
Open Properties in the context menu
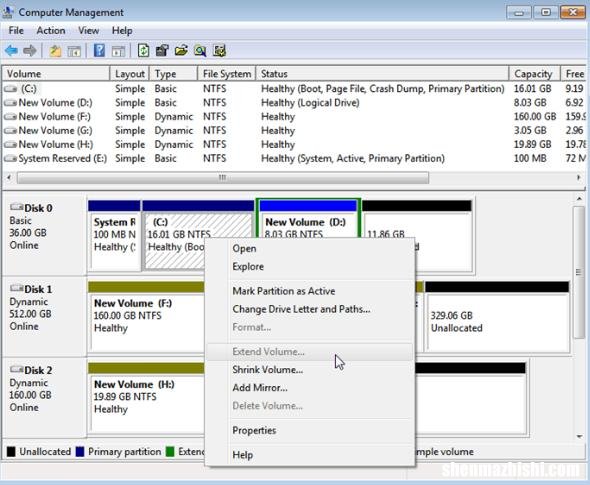pos(254,430)
